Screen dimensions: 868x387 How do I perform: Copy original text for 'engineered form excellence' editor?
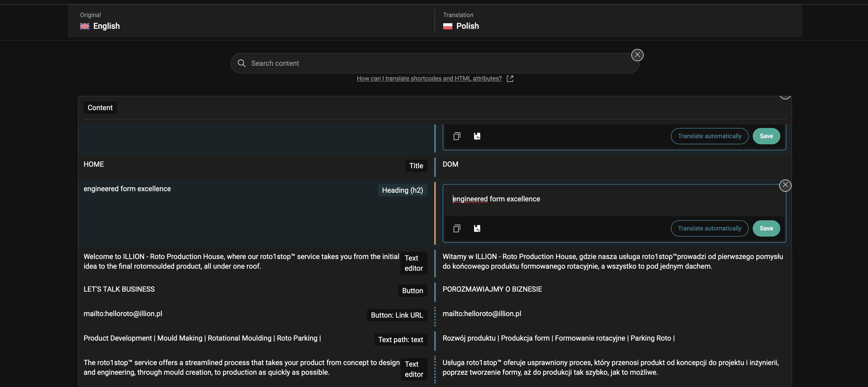[457, 228]
